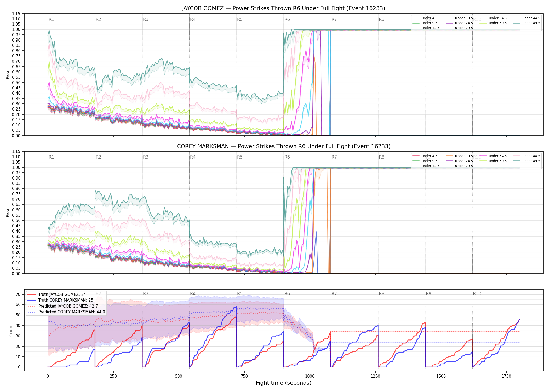Viewport: 549px width, 392px height.
Task: Click 'Predicted JAYCOB GOMEZ: 42.7' legend entry
Action: click(63, 306)
